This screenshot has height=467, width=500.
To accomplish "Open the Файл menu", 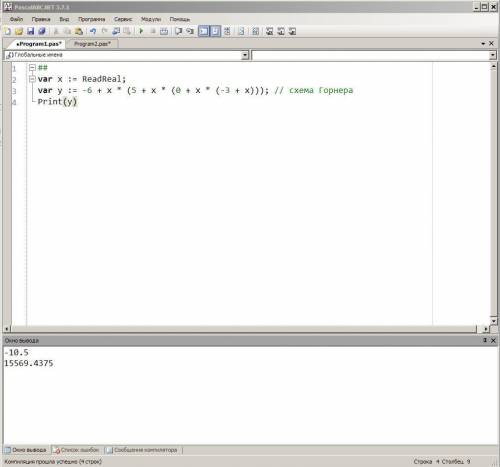I will (16, 19).
